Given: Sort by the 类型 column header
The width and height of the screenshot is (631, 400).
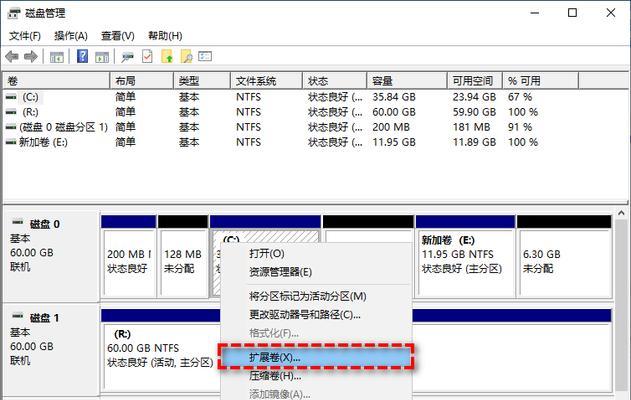Looking at the screenshot, I should pyautogui.click(x=202, y=81).
